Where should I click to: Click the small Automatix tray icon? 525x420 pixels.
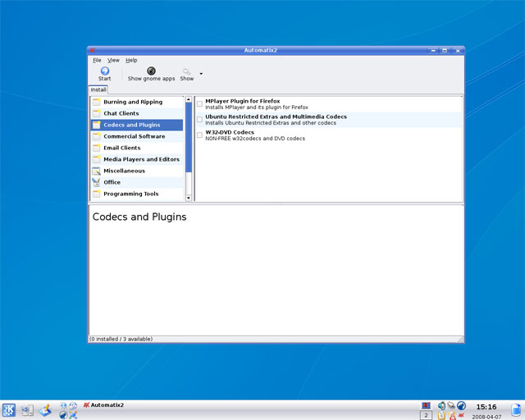[x=461, y=415]
